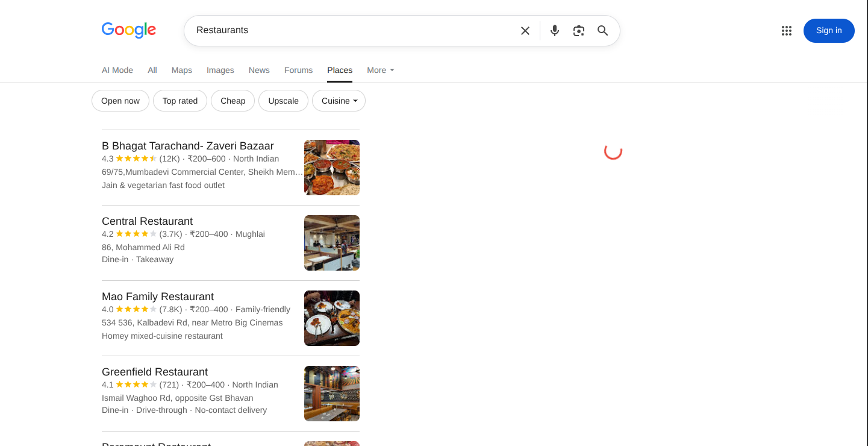Expand the More tabs dropdown

tap(381, 70)
